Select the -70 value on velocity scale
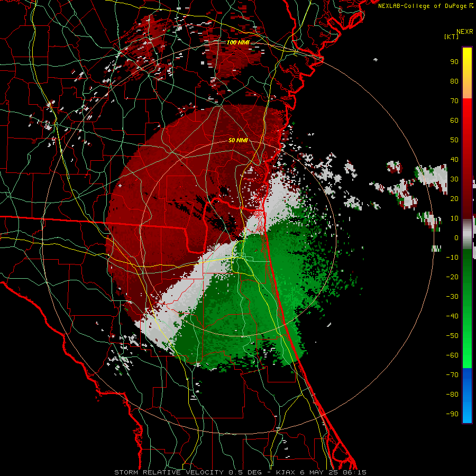The image size is (476, 476). point(452,375)
